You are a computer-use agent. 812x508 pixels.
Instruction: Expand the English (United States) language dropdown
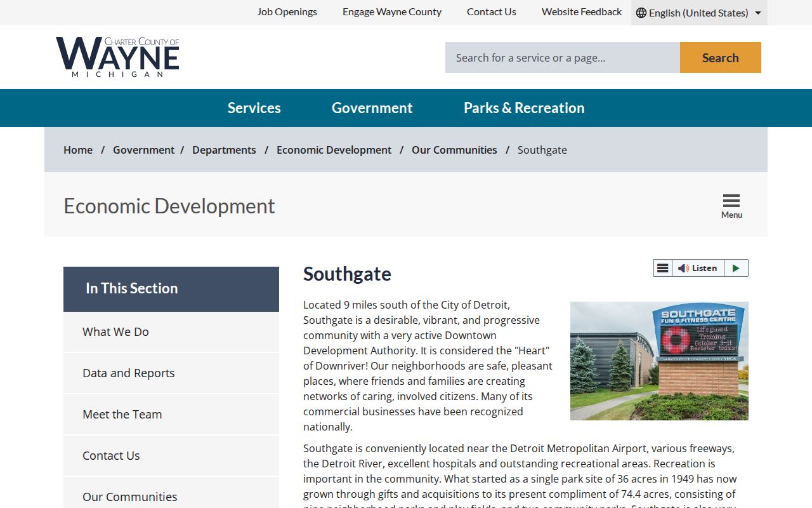699,13
